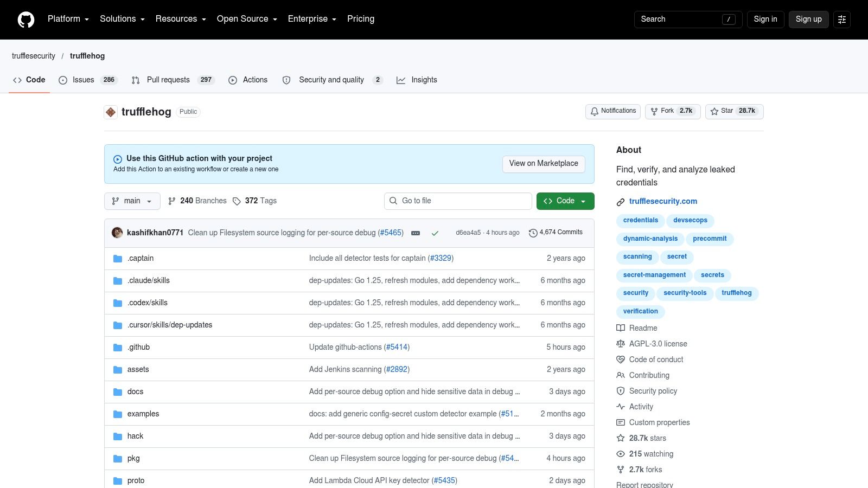Screen dimensions: 868x488
Task: Open the green Code dropdown button
Action: 565,201
